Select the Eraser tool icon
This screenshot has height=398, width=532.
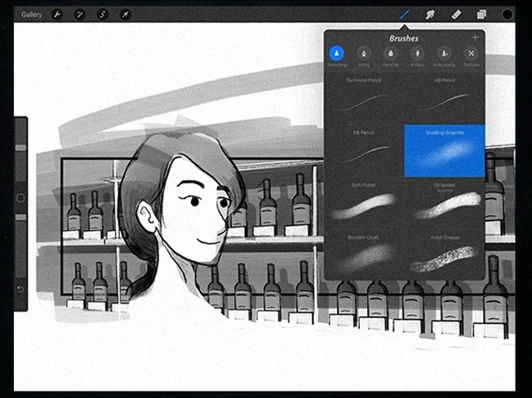point(456,15)
